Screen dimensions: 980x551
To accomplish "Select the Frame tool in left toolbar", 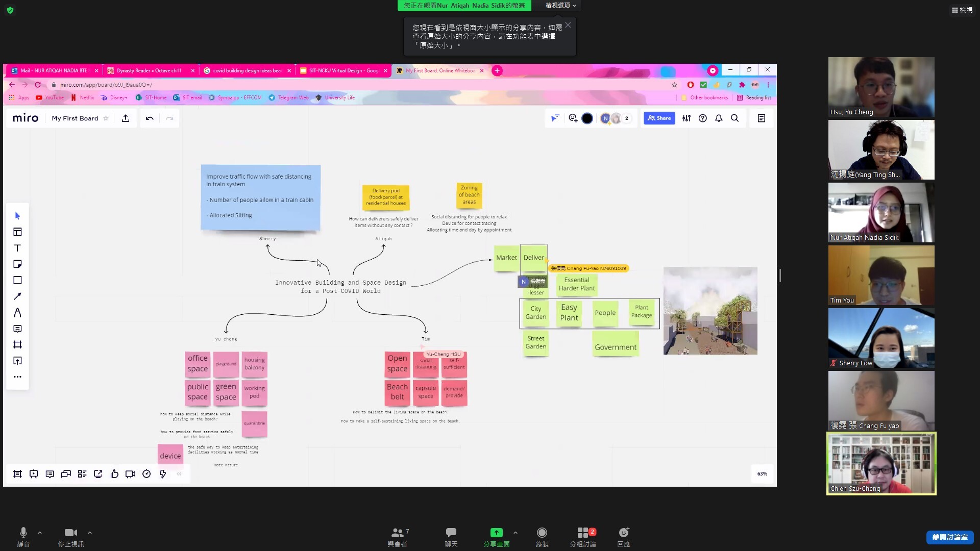I will (x=17, y=345).
